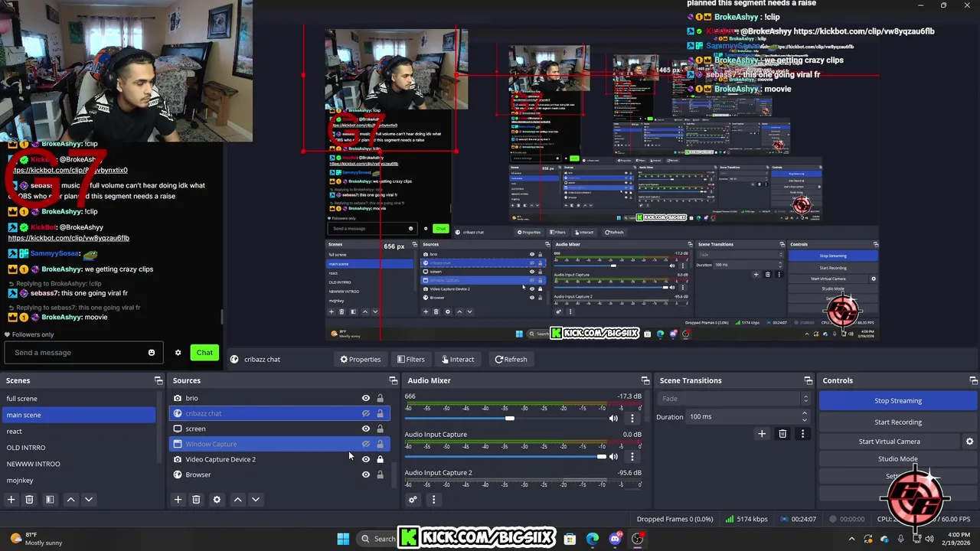Undock the Sources panel with its float icon
Image resolution: width=980 pixels, height=551 pixels.
(394, 380)
